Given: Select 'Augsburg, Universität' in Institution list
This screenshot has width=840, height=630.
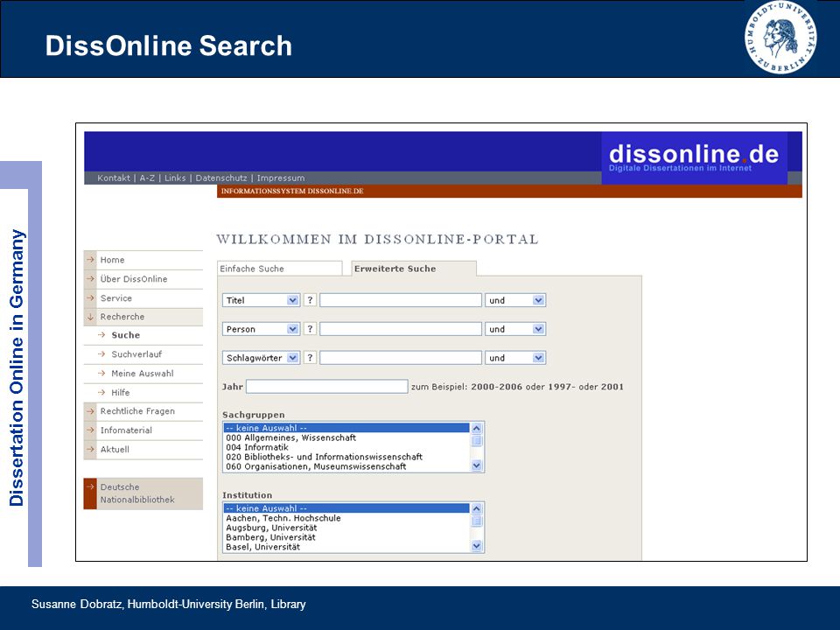Looking at the screenshot, I should (346, 528).
